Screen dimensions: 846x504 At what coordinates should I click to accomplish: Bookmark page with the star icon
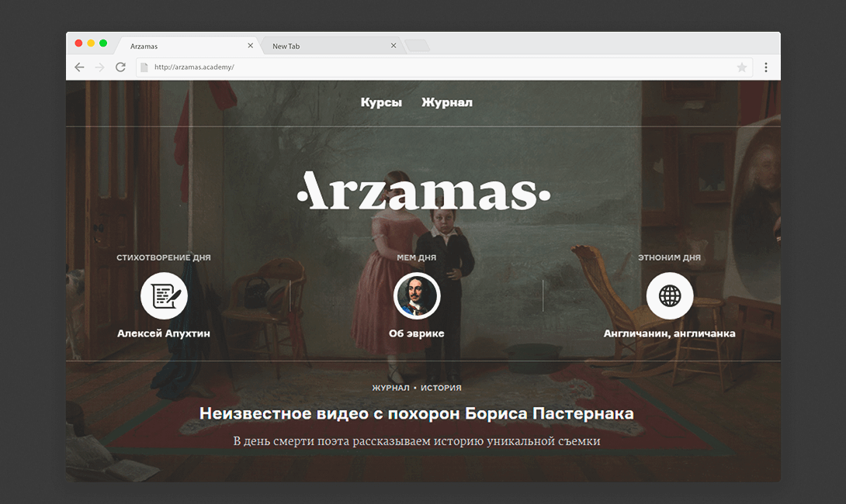(742, 67)
